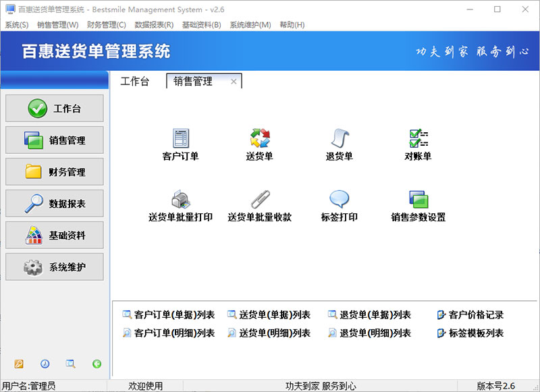
Task: Open the 对账单 statement checklist icon
Action: pos(418,139)
